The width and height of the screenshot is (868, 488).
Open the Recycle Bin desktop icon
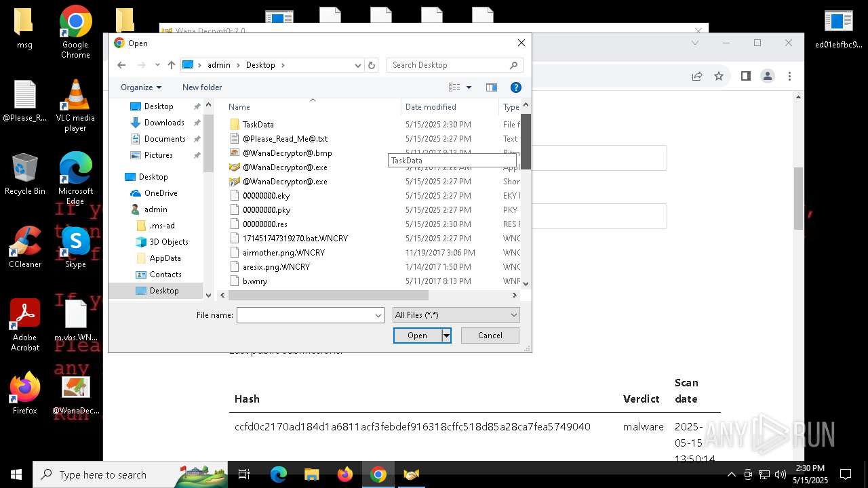point(25,174)
